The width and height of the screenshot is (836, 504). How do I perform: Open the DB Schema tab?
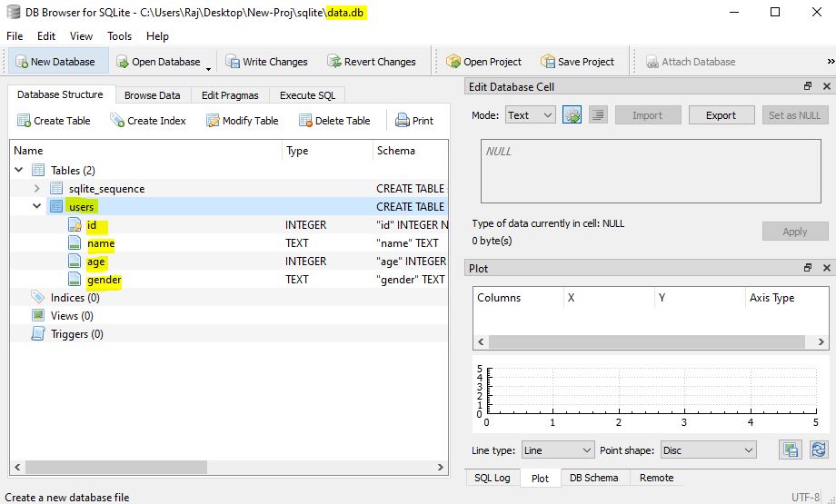[x=594, y=478]
